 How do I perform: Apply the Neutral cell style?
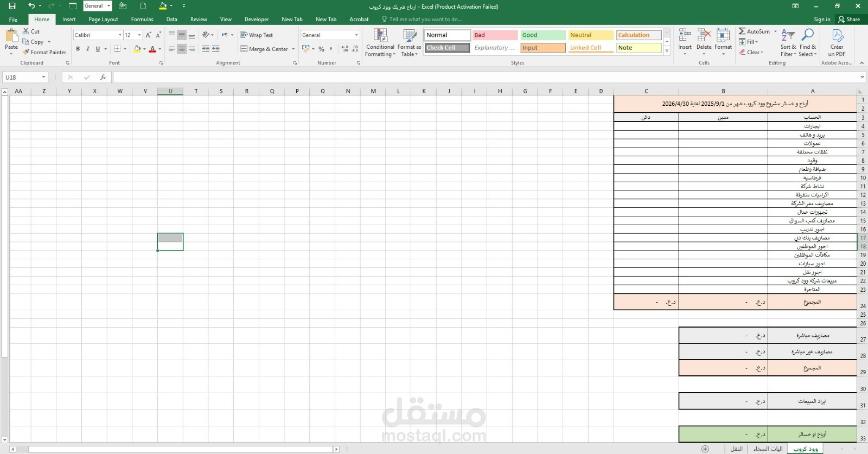coord(591,35)
